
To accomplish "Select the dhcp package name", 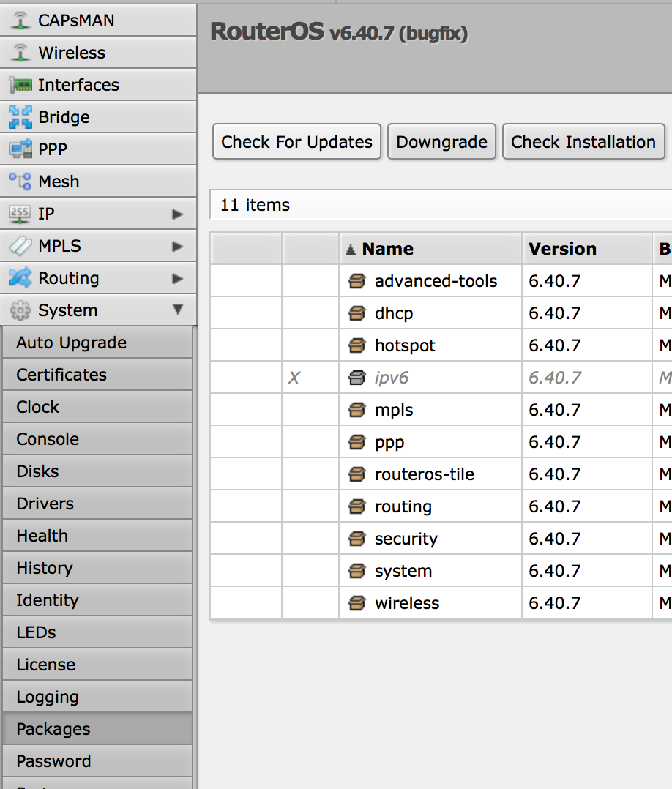I will (x=394, y=313).
